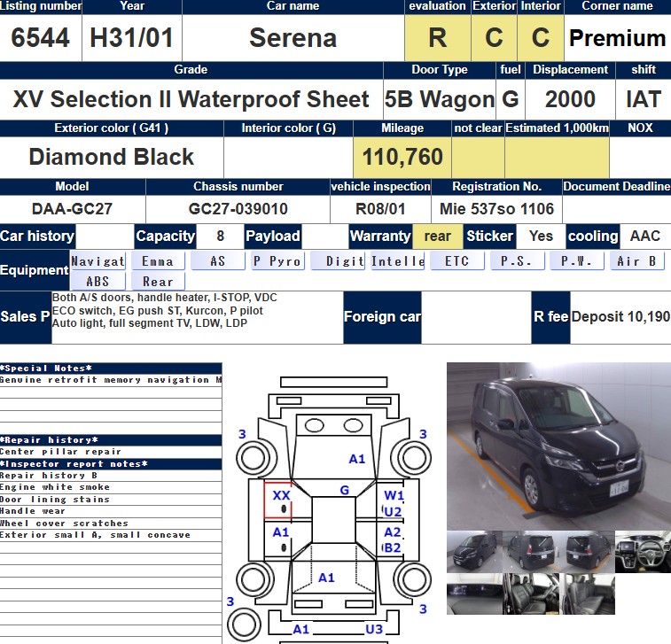Click the corner name Premium
671x644 pixels.
(618, 37)
